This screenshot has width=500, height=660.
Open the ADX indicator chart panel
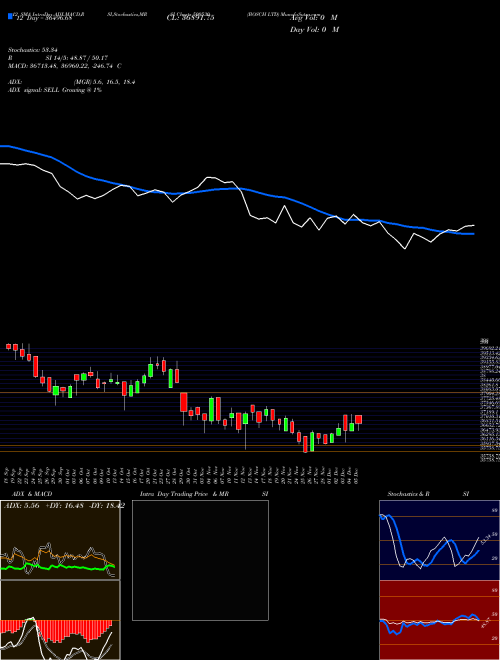click(x=60, y=540)
